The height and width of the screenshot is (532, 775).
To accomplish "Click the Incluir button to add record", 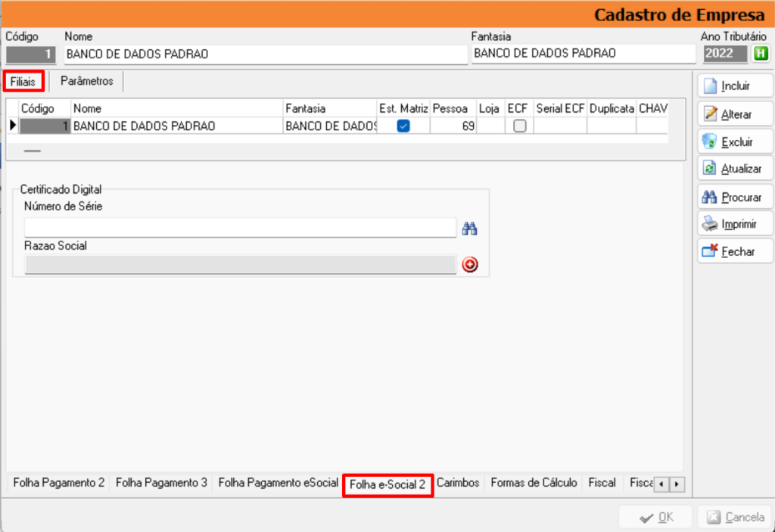I will [x=735, y=86].
